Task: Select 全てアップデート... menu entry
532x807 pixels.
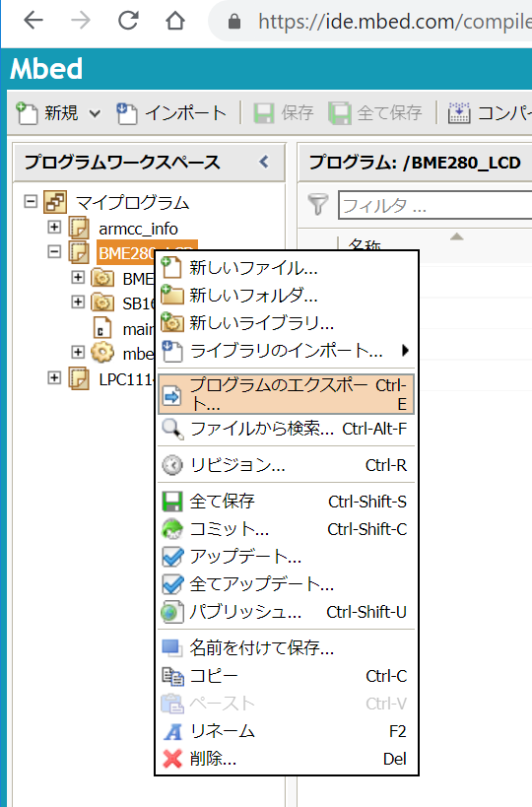Action: 286,584
